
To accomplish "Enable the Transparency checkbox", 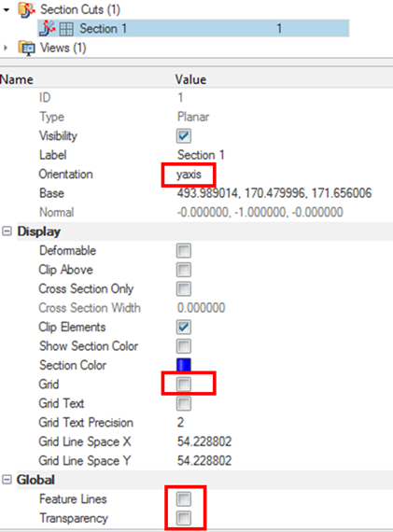I will (x=184, y=518).
